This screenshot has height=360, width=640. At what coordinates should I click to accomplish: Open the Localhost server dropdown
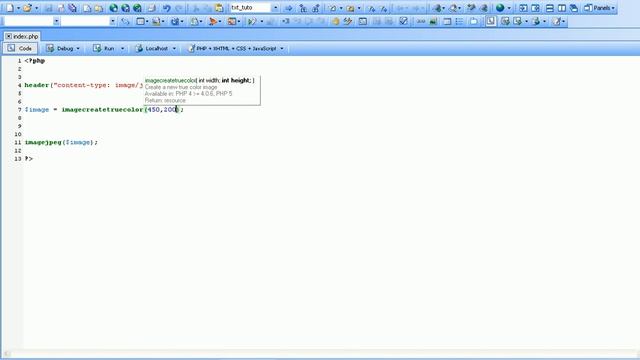[x=174, y=49]
